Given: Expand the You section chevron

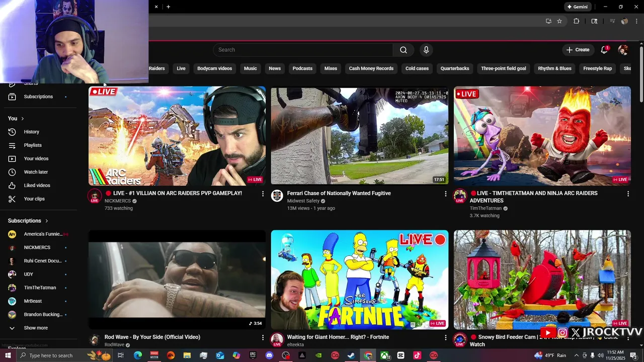Looking at the screenshot, I should [22, 119].
